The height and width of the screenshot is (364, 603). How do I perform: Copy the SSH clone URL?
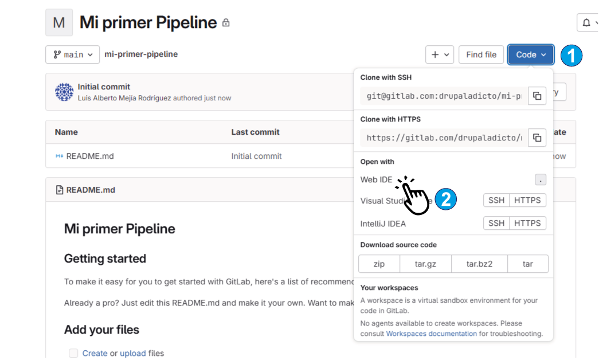537,96
